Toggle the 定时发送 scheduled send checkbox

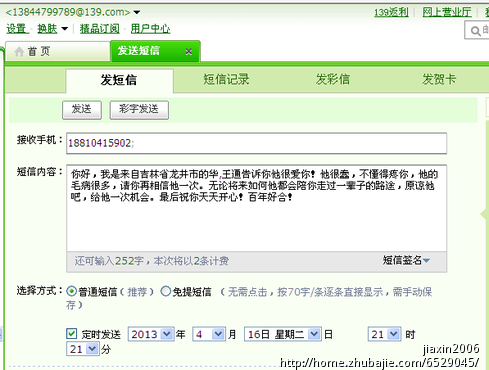point(71,334)
